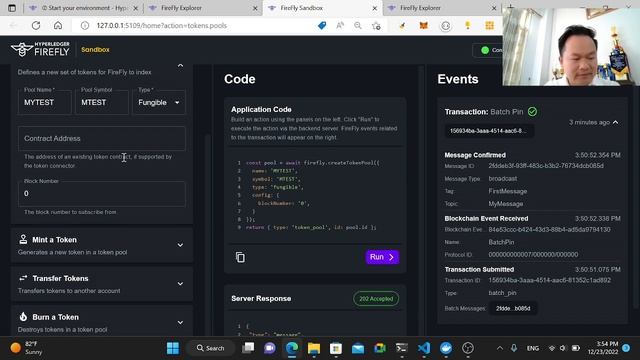Open the clock showing 3:54 PM

(x=603, y=348)
